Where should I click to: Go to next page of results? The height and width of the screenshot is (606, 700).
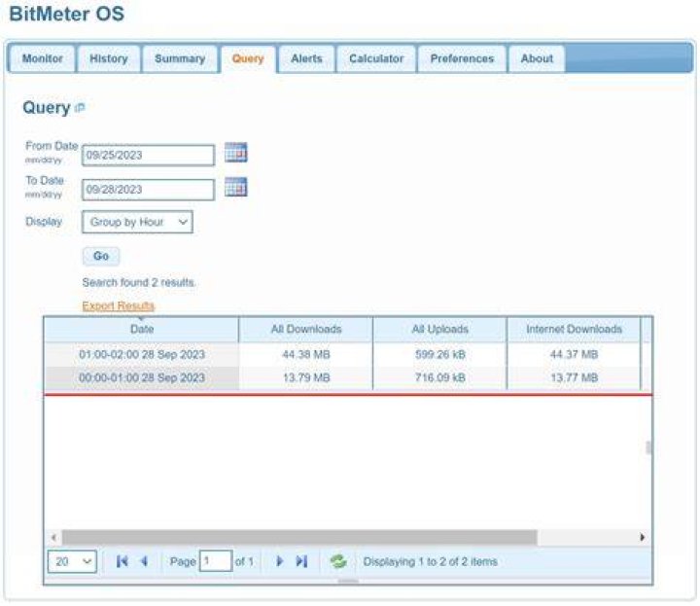(x=280, y=561)
